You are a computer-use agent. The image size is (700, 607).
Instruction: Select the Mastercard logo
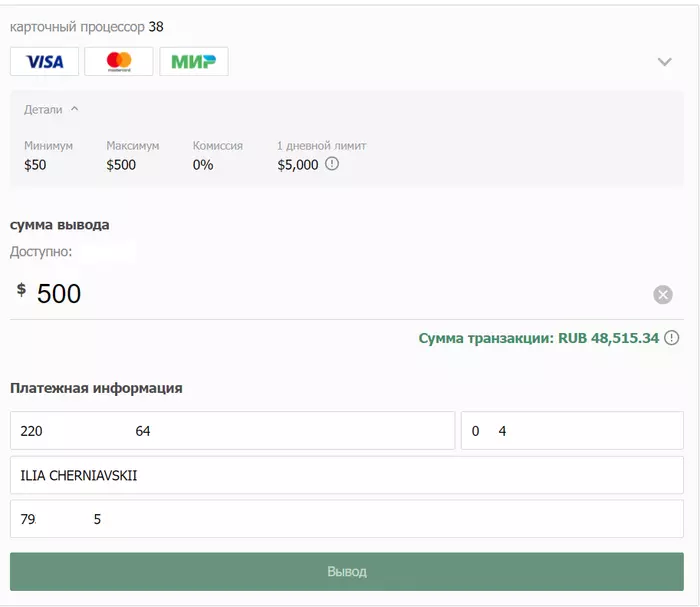point(119,61)
